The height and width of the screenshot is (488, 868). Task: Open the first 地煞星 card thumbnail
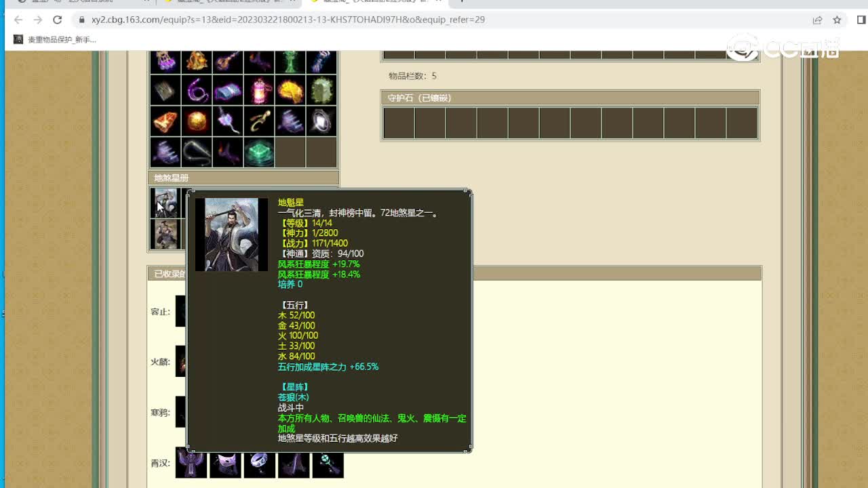click(165, 203)
